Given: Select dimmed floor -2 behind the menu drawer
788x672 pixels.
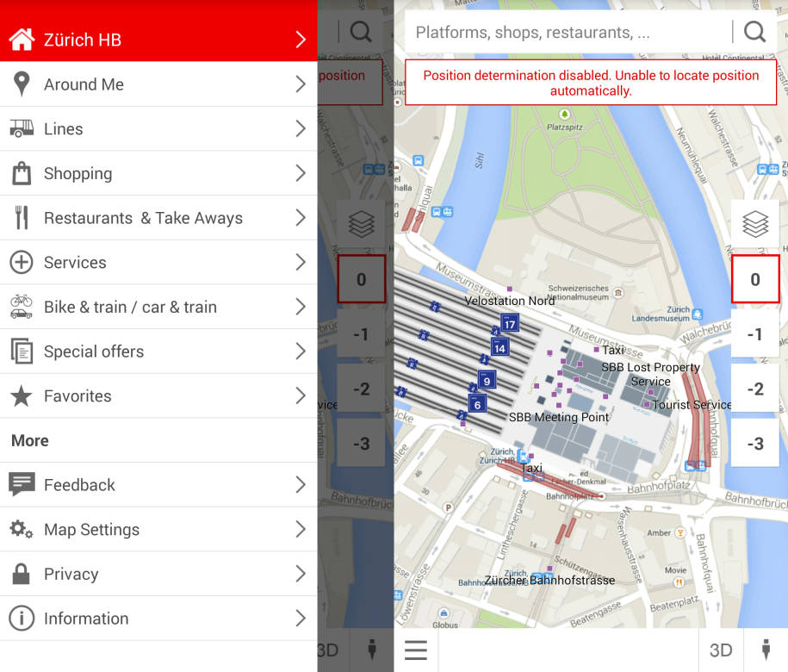Looking at the screenshot, I should tap(362, 389).
